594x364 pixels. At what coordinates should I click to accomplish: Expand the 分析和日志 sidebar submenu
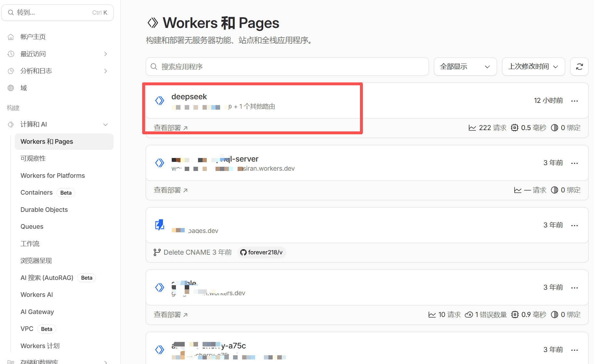(105, 71)
